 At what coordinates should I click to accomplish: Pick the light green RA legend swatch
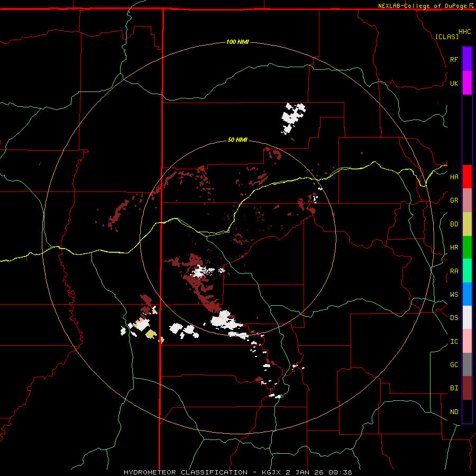click(467, 271)
